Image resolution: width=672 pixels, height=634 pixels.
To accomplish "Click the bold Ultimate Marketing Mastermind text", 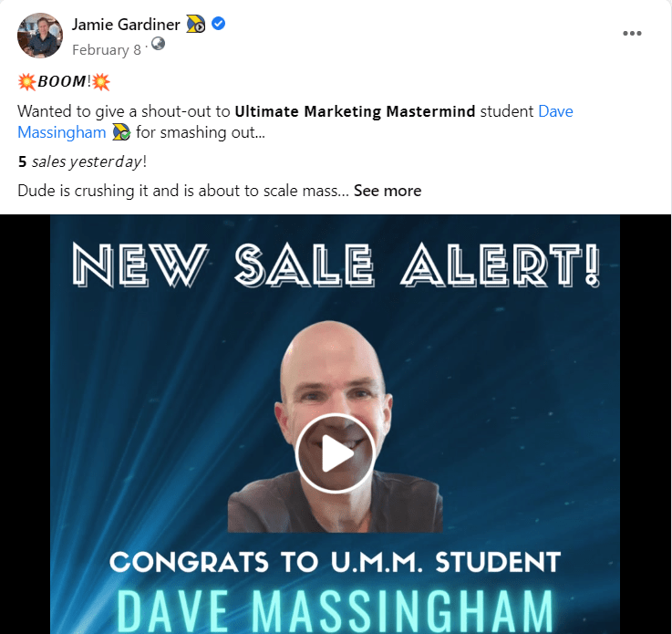I will click(x=355, y=111).
